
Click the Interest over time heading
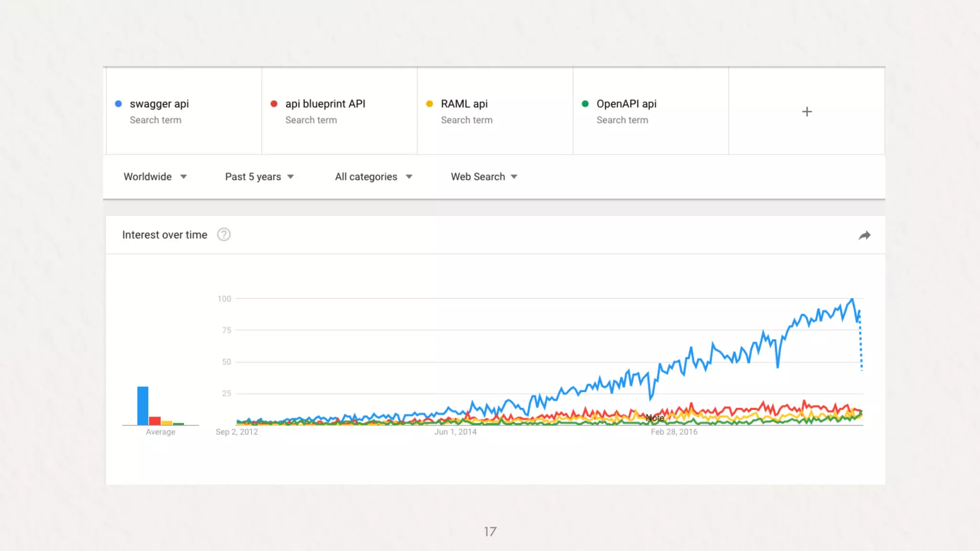point(165,235)
